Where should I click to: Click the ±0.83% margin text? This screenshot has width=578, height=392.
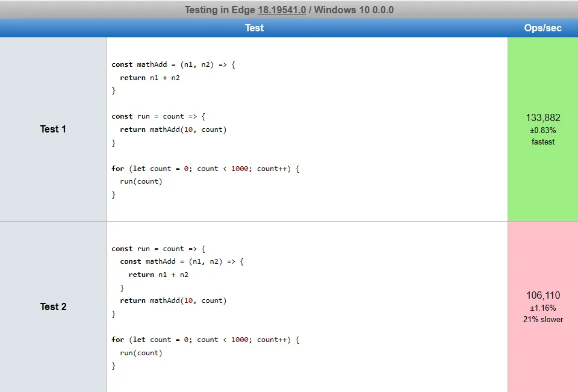[543, 130]
